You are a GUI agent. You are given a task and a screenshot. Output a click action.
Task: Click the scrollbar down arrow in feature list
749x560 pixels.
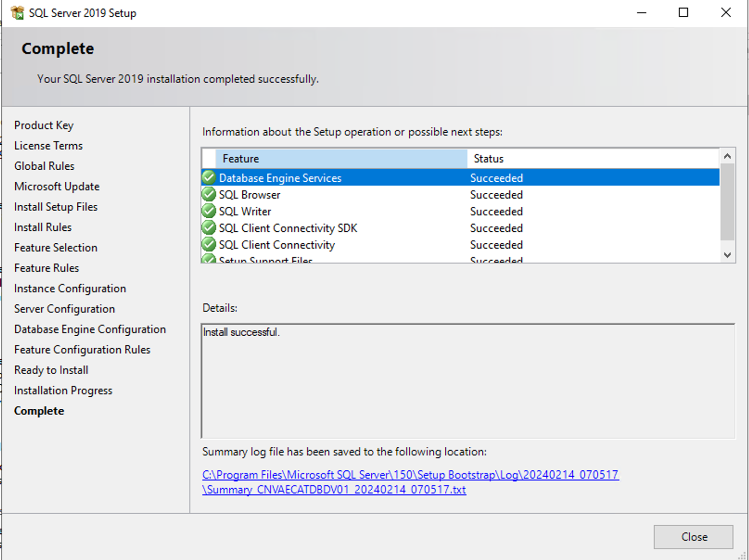(727, 255)
